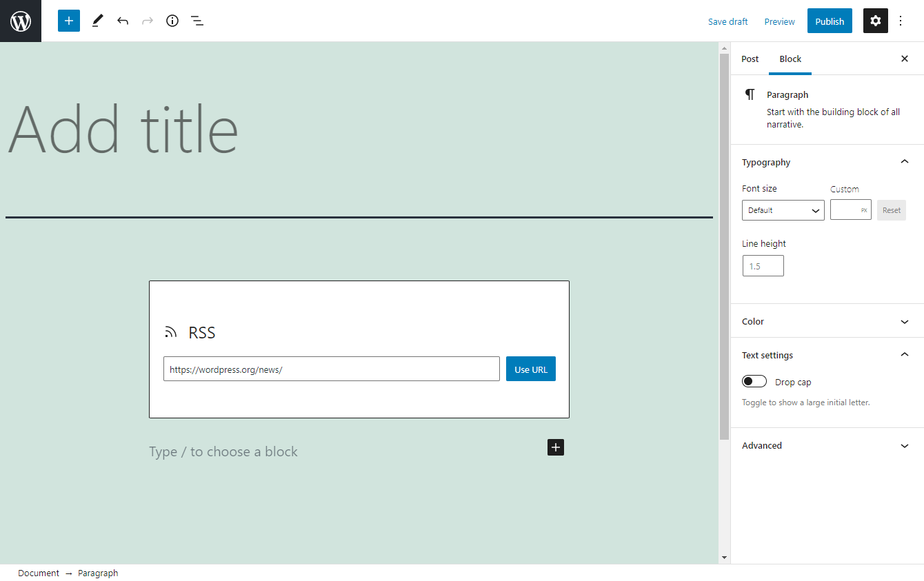924x581 pixels.
Task: Switch to the Post tab
Action: coord(750,59)
